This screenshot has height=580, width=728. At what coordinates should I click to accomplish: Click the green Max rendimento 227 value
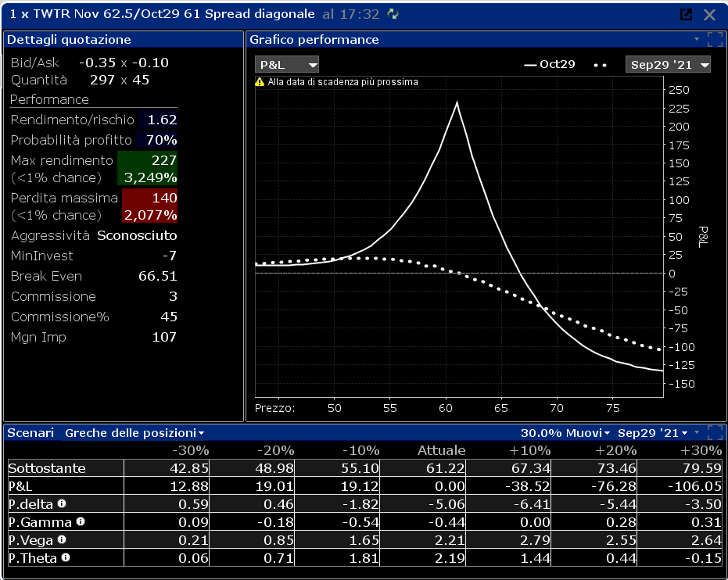click(148, 160)
